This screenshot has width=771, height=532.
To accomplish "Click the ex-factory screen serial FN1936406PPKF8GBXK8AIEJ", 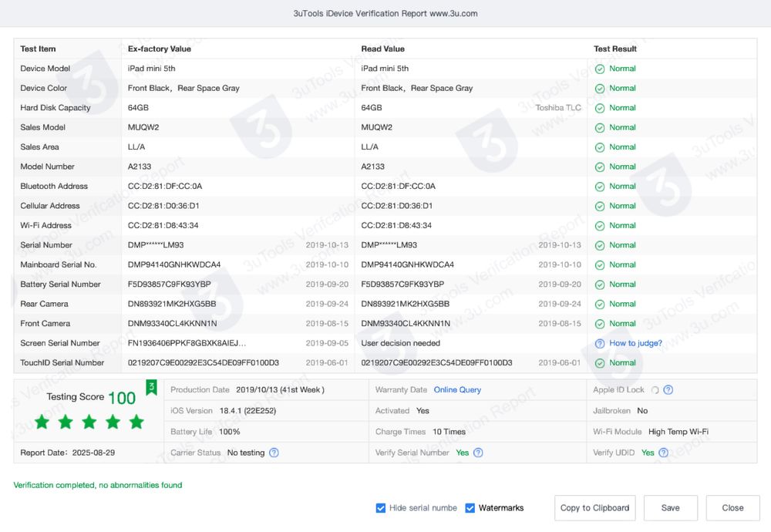I will 187,343.
